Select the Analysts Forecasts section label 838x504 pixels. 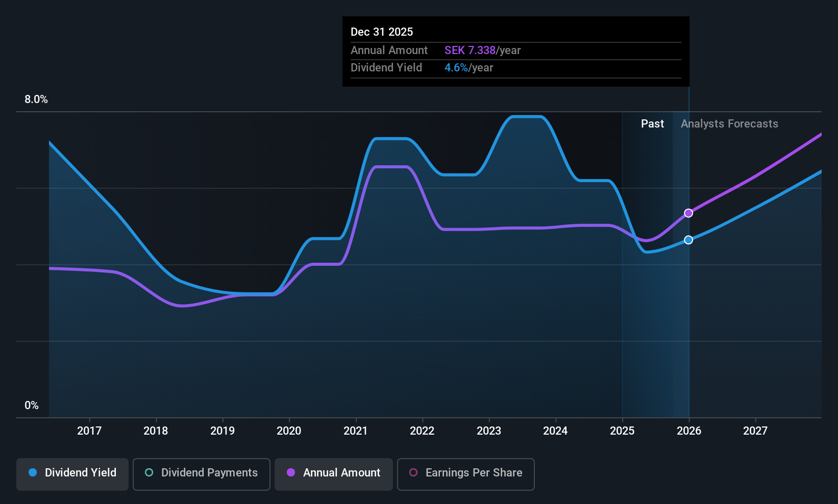coord(729,124)
